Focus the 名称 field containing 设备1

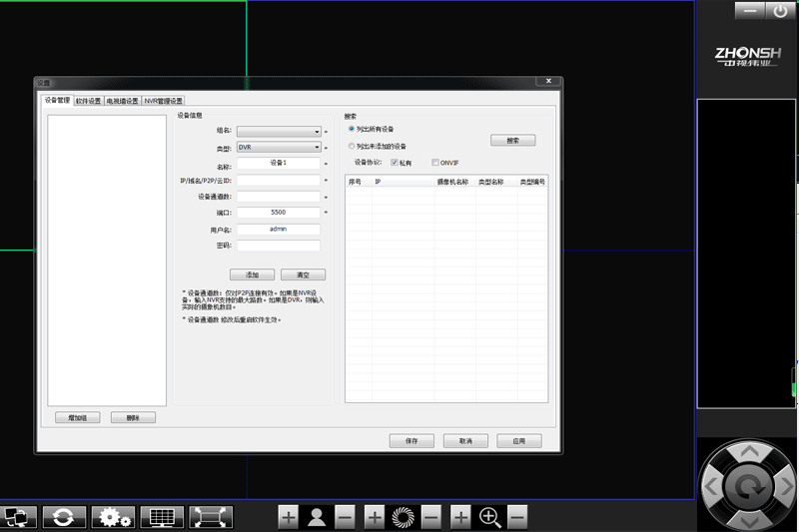(x=279, y=163)
